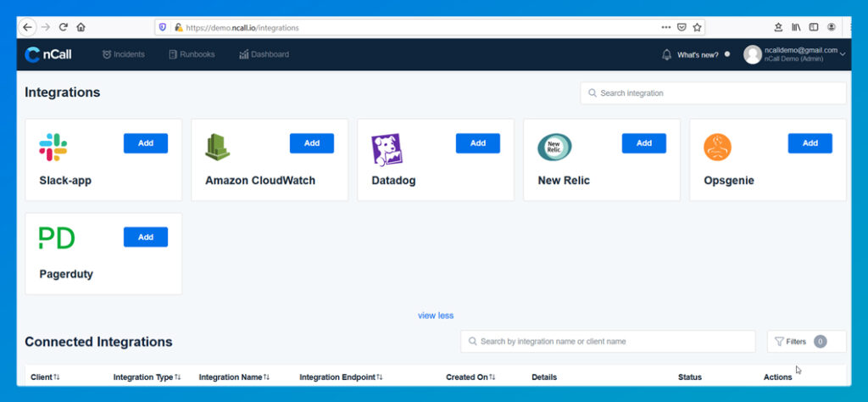Open the Firefox account icon
The height and width of the screenshot is (402, 868).
[832, 27]
